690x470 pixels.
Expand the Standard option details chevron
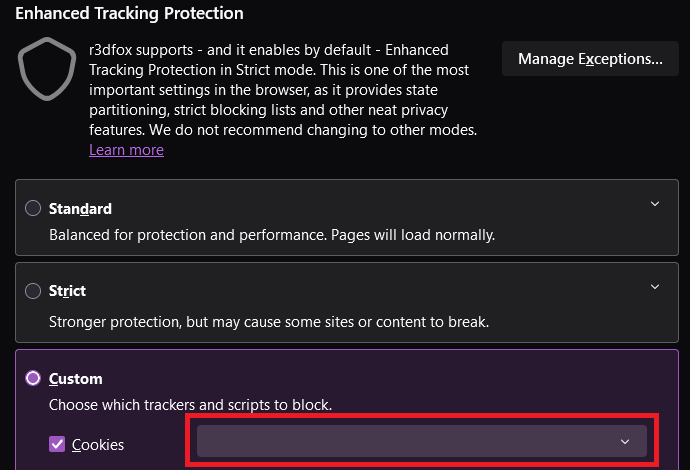(x=655, y=204)
